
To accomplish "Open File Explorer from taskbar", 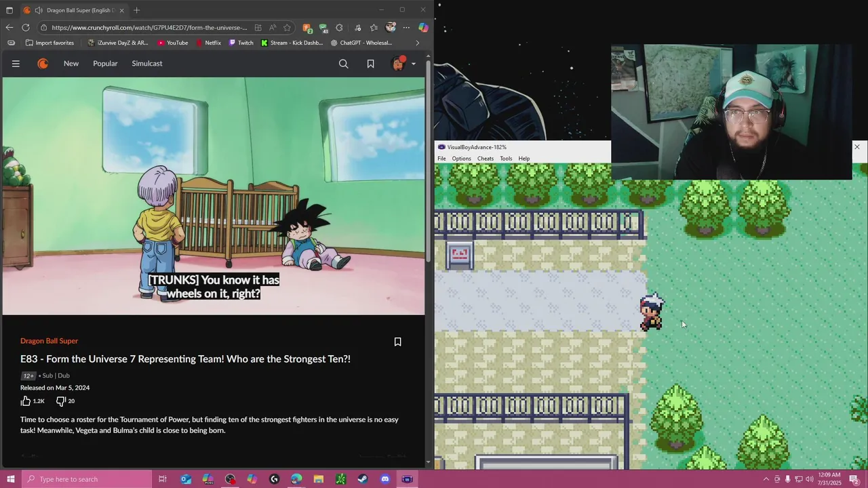I will 319,479.
